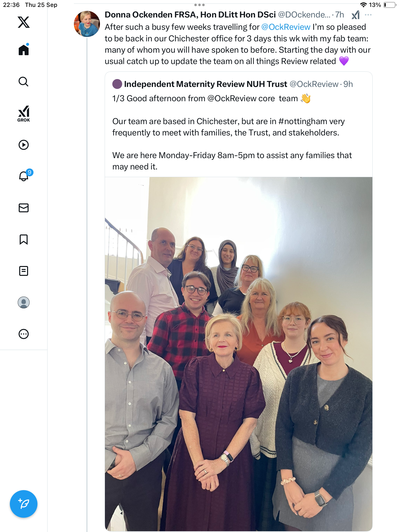View the quoted tweet's group photo
Image resolution: width=399 pixels, height=532 pixels.
click(238, 354)
